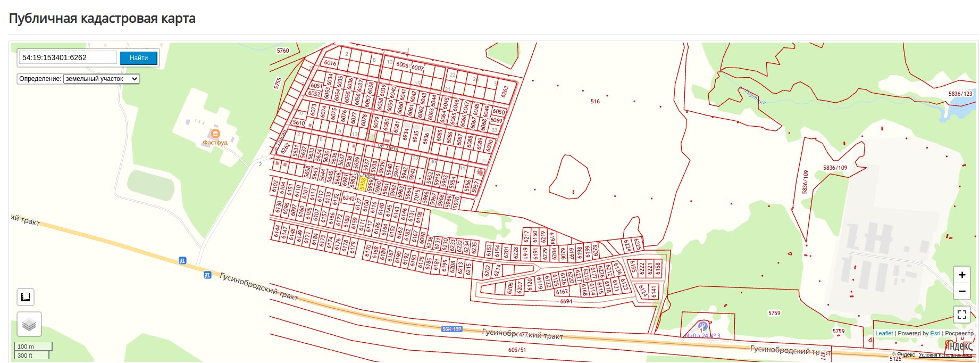980x363 pixels.
Task: Click parcel 5836/109 on the map
Action: click(835, 168)
